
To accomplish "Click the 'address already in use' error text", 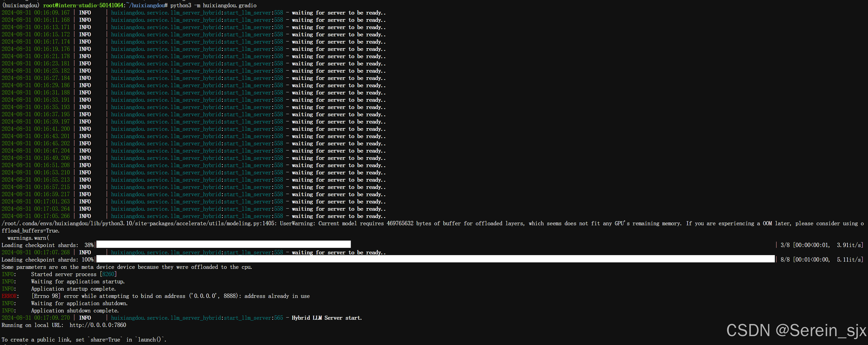I will pyautogui.click(x=277, y=296).
